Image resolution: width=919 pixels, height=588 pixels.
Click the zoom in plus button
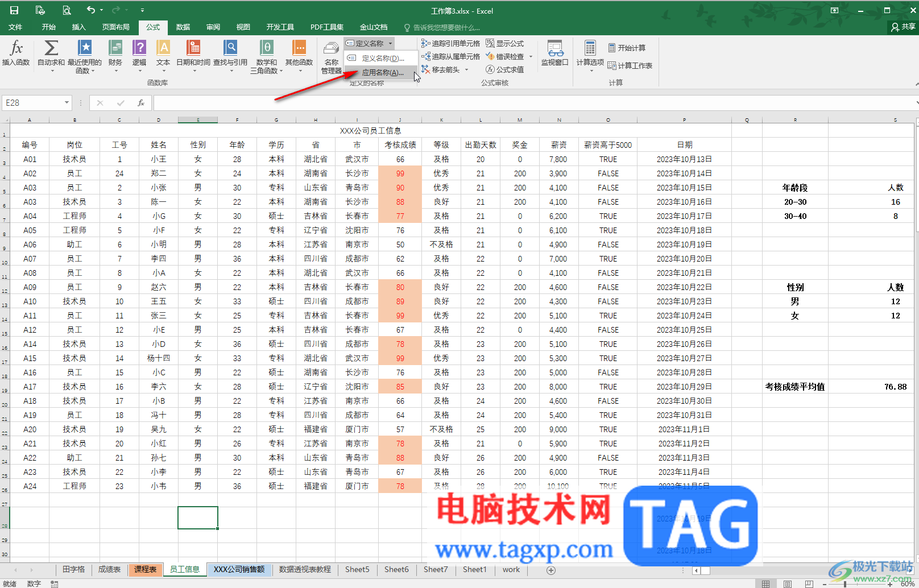point(891,584)
